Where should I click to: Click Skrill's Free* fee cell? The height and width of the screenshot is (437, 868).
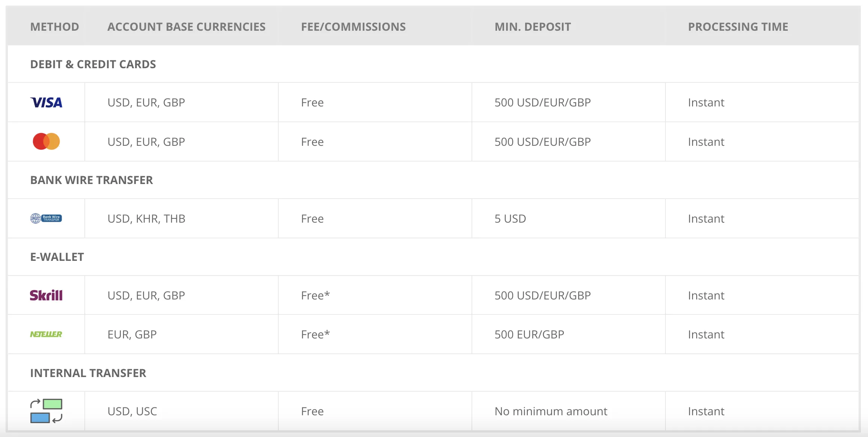click(x=375, y=295)
